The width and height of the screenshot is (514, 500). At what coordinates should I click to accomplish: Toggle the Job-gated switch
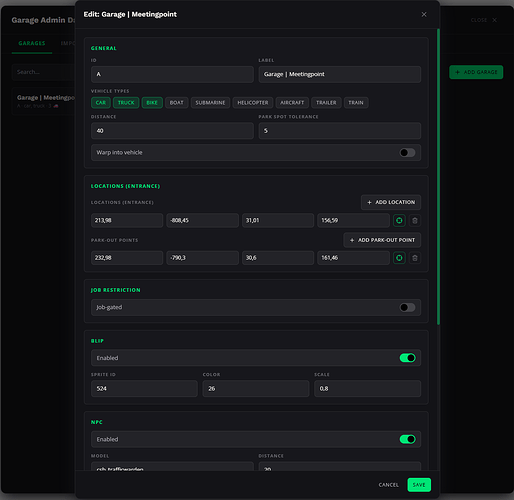pyautogui.click(x=407, y=307)
